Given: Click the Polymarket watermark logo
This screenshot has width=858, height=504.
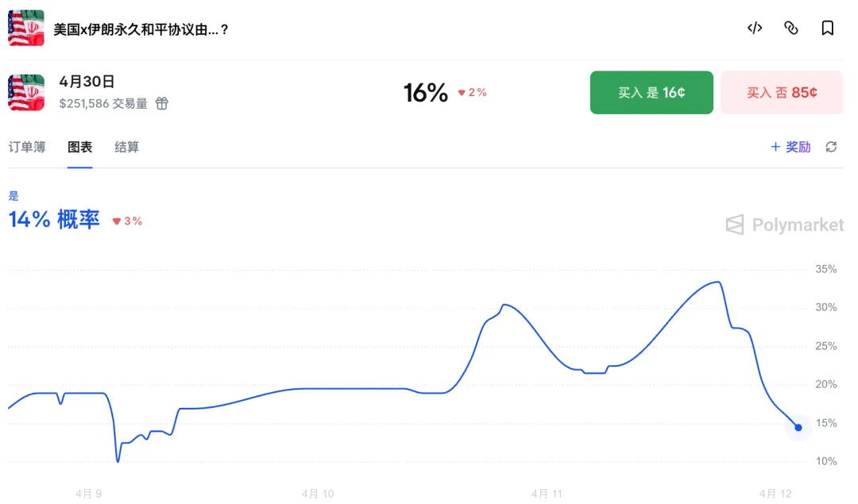Looking at the screenshot, I should click(x=785, y=225).
